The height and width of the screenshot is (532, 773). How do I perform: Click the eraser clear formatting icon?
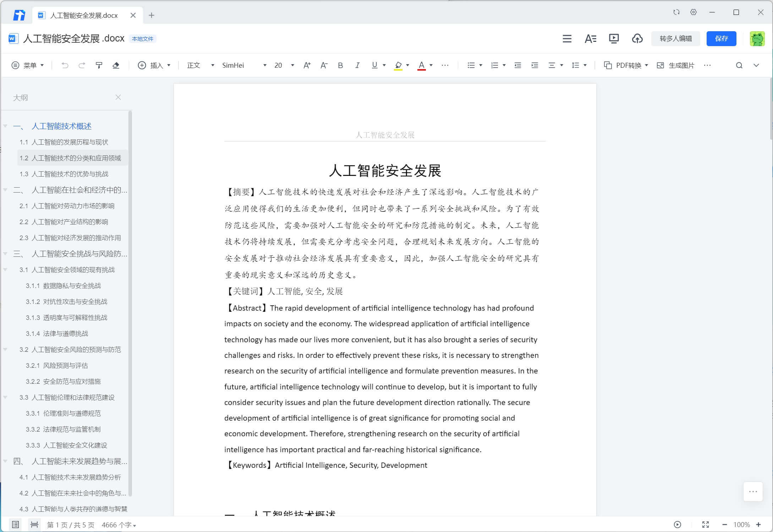[x=116, y=65]
